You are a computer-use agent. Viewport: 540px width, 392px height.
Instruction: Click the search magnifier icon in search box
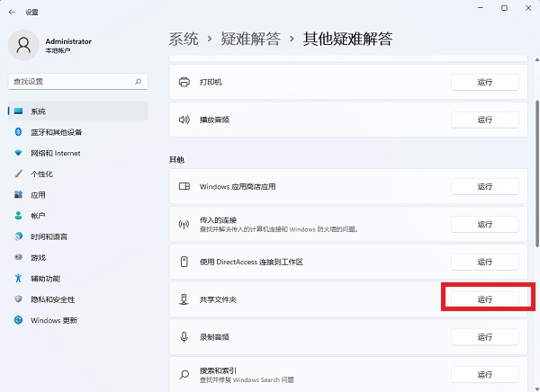click(139, 81)
